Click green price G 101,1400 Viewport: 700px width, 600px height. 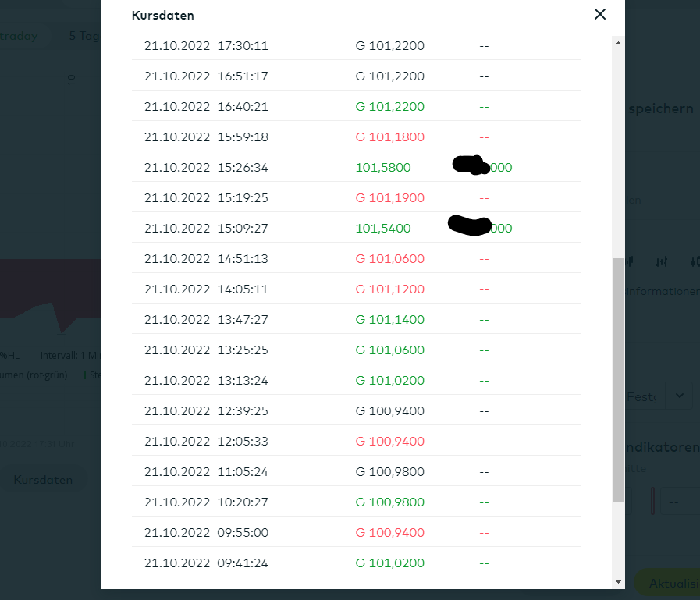point(389,320)
